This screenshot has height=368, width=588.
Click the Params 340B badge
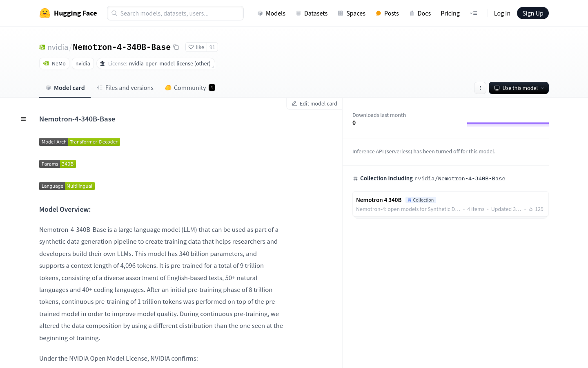pos(58,164)
